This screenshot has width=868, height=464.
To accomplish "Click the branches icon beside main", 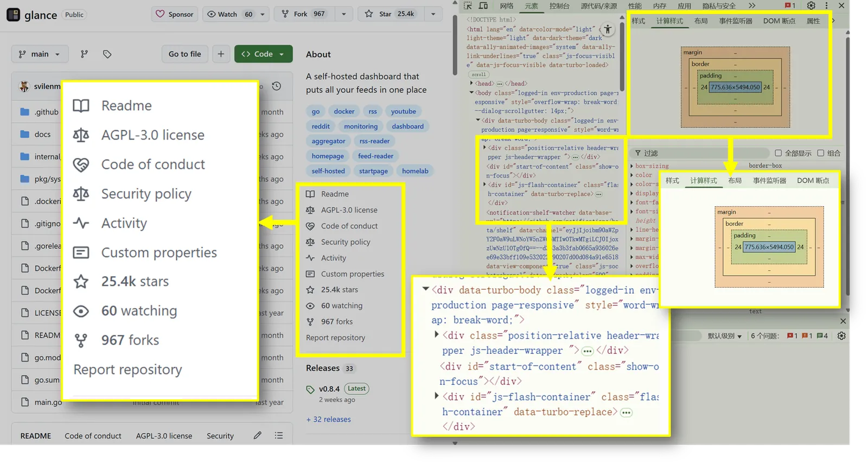I will click(x=84, y=54).
